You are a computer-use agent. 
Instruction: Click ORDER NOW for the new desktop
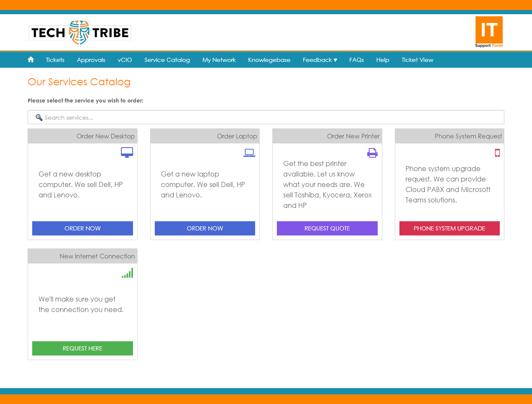click(82, 228)
